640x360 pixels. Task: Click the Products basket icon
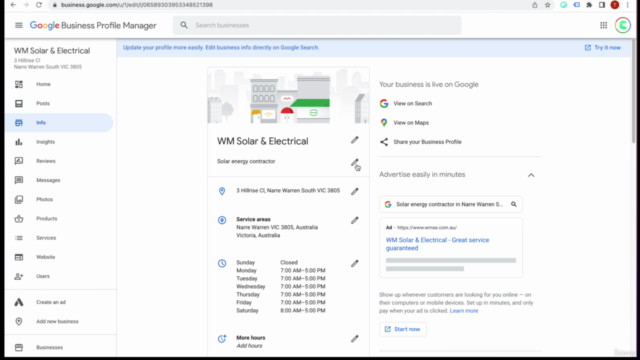coord(19,218)
